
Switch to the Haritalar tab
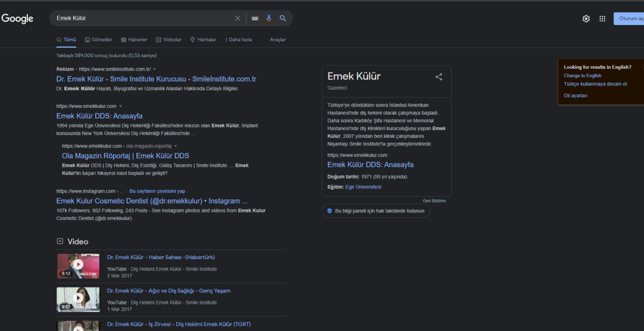pos(203,40)
